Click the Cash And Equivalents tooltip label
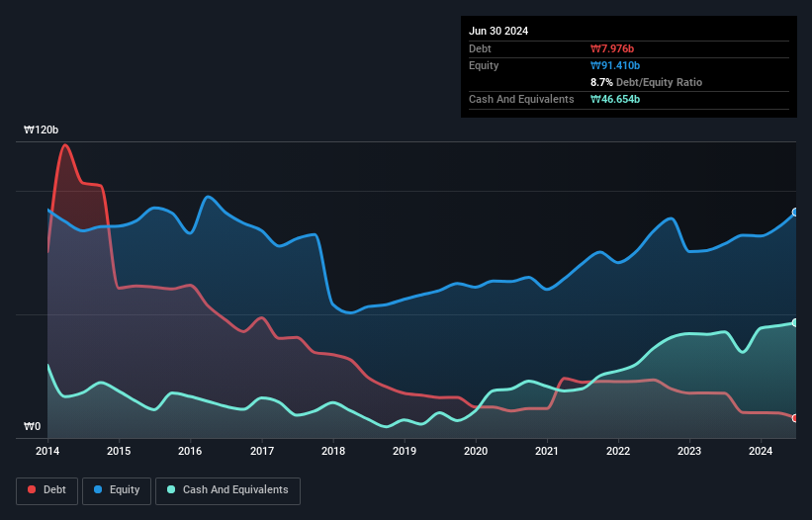 coord(521,99)
